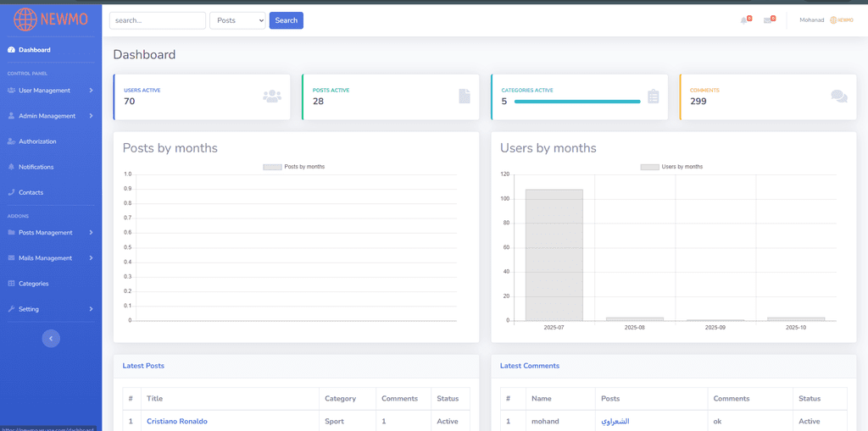Open the envelope messages icon in top bar

(x=768, y=20)
